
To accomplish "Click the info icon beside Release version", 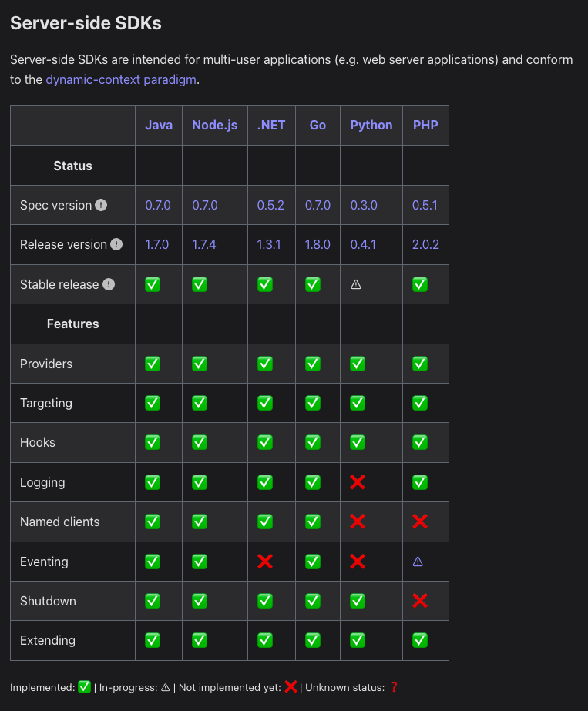I will 116,244.
